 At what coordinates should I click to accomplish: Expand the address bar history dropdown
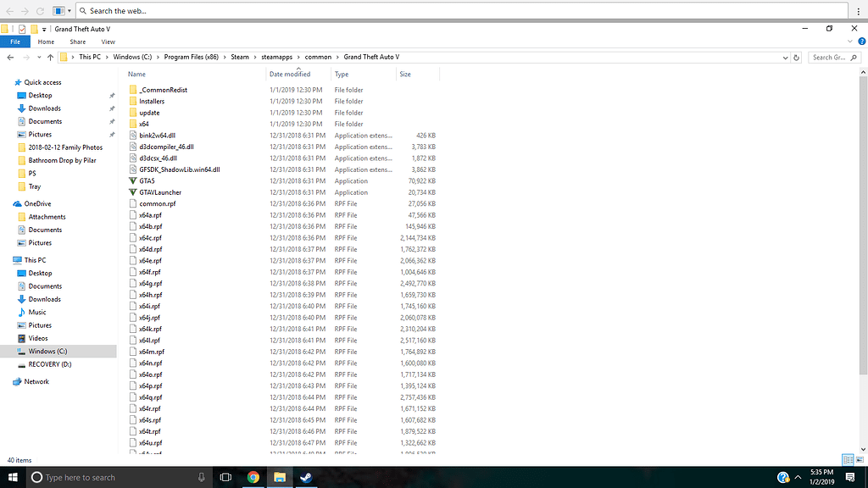785,58
